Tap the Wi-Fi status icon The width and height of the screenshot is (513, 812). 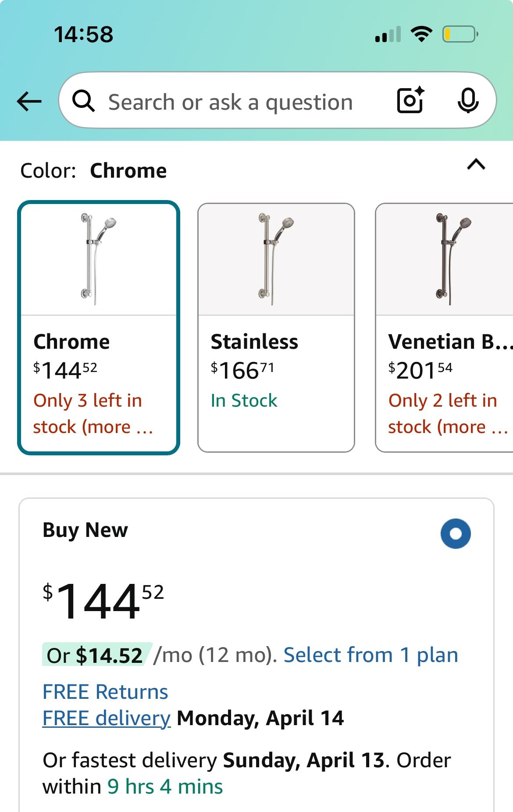pos(421,34)
